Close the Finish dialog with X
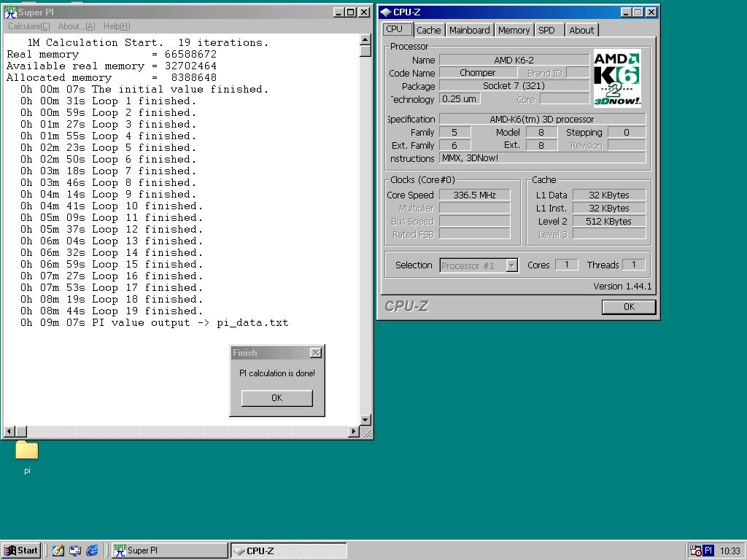The image size is (747, 560). pyautogui.click(x=315, y=353)
